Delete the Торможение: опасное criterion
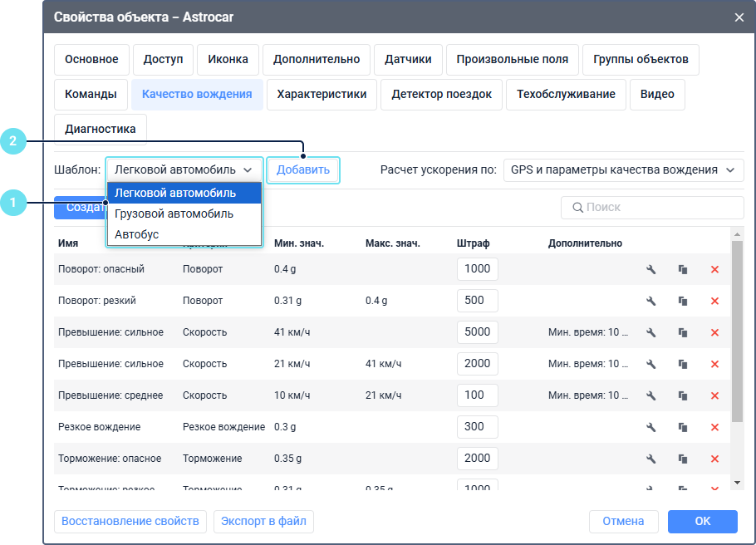This screenshot has height=545, width=756. [714, 459]
